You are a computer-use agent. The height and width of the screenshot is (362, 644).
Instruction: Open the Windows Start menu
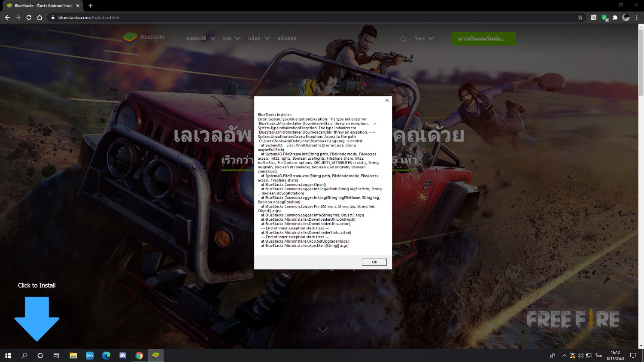click(x=8, y=356)
